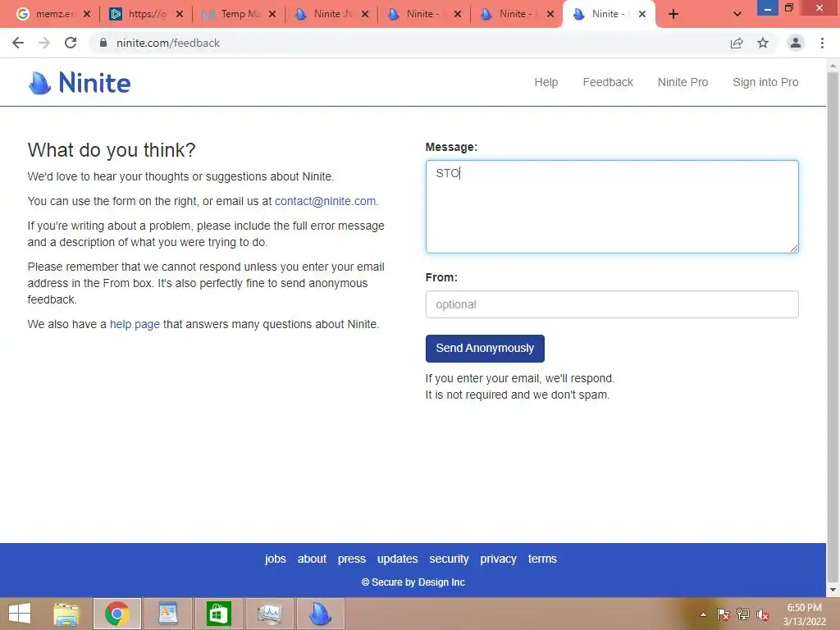
Task: Click the '© Secure by Design Inc' text
Action: tap(413, 582)
